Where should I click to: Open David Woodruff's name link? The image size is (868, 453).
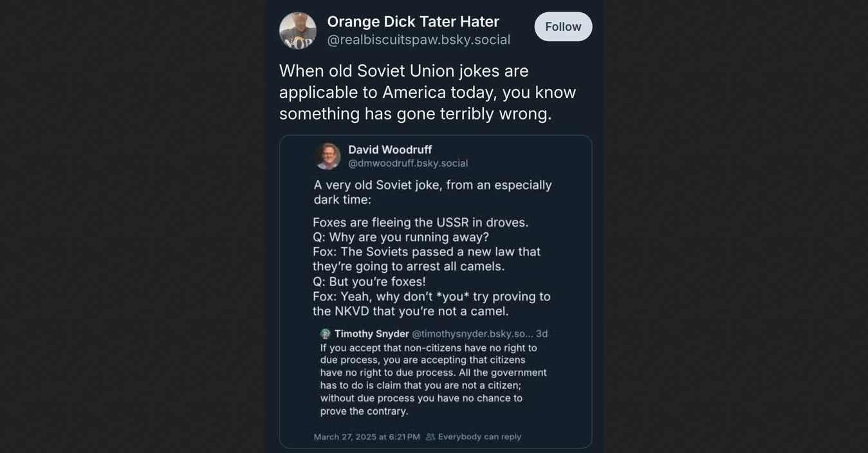click(x=390, y=149)
